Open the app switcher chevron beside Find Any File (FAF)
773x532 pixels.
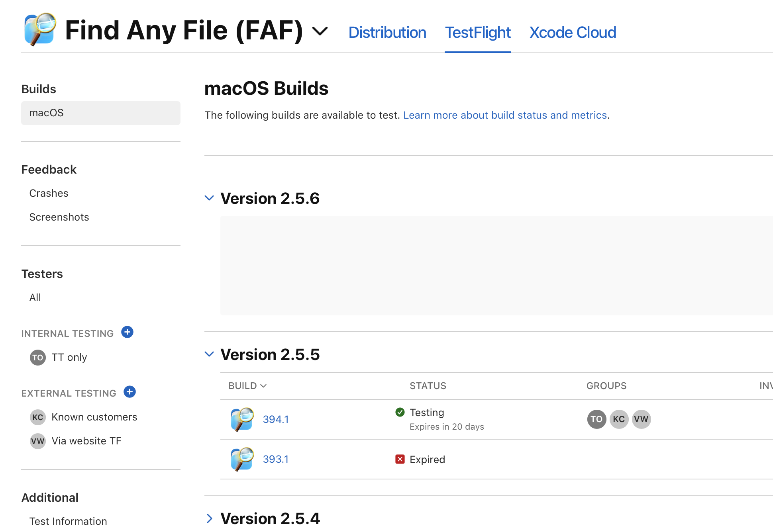[320, 31]
